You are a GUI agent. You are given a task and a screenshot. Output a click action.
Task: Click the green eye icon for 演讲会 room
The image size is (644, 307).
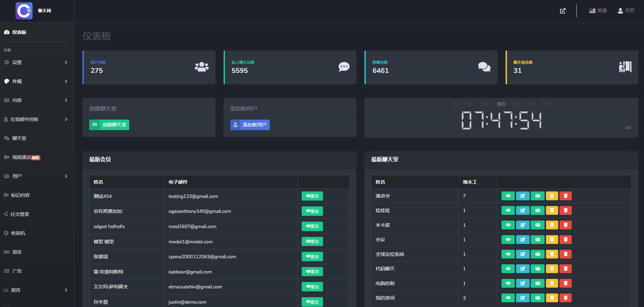click(508, 196)
